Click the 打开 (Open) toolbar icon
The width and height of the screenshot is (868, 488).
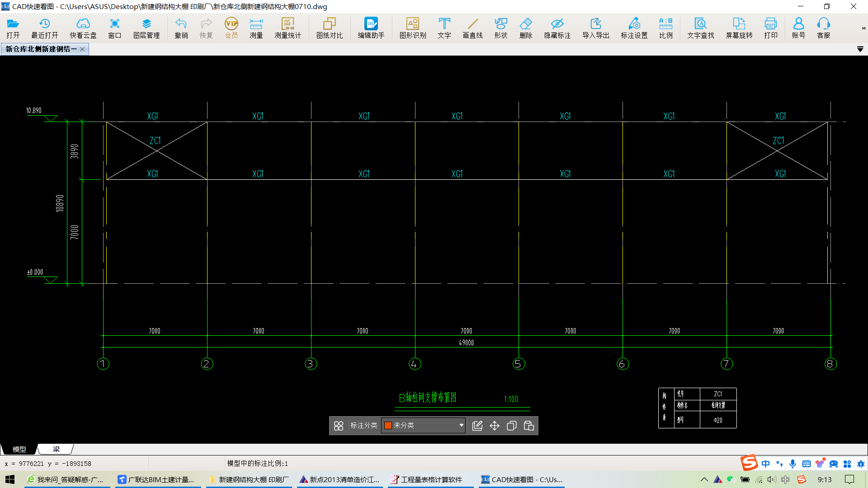coord(13,28)
